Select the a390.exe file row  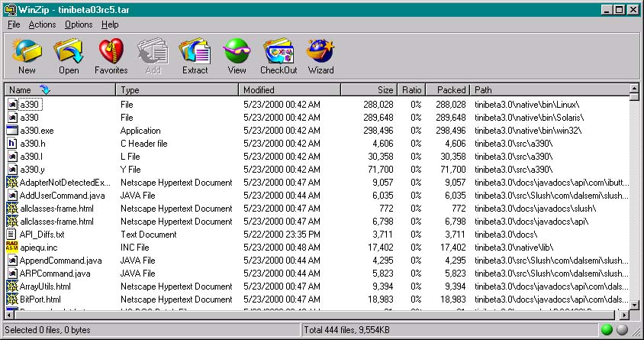37,131
